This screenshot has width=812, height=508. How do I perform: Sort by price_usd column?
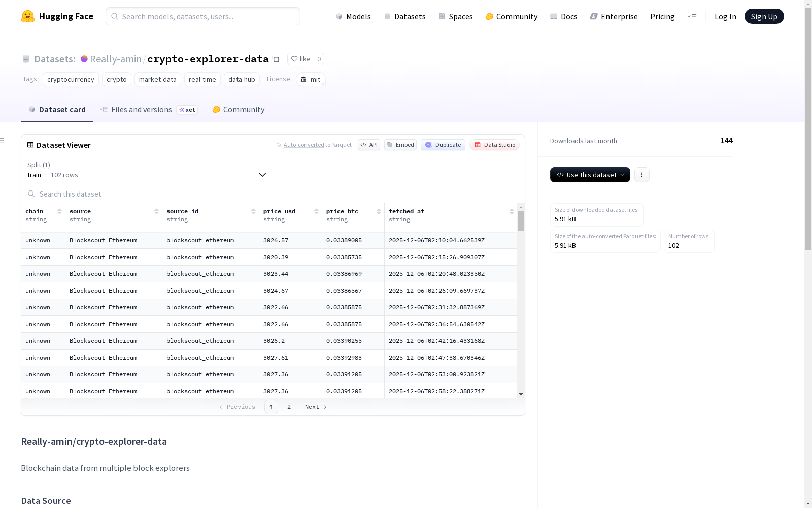tap(316, 211)
